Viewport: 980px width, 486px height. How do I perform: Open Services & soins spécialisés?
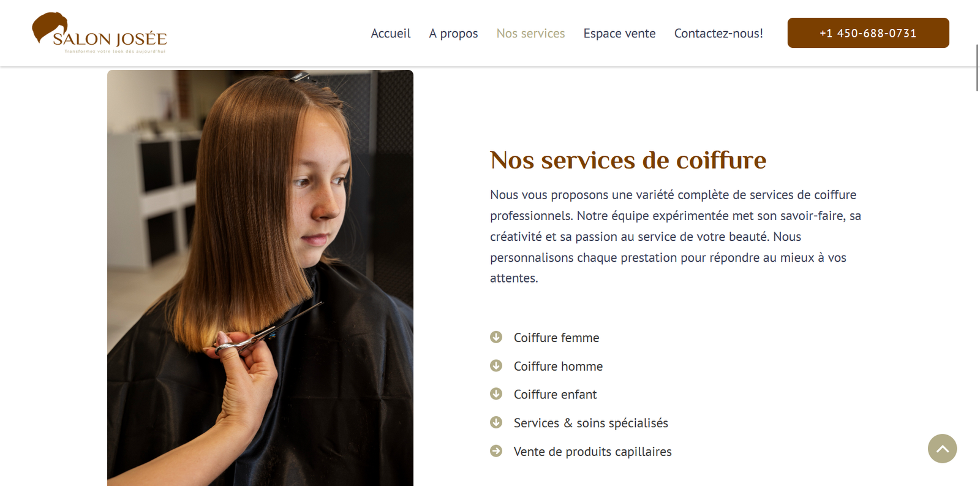click(590, 423)
